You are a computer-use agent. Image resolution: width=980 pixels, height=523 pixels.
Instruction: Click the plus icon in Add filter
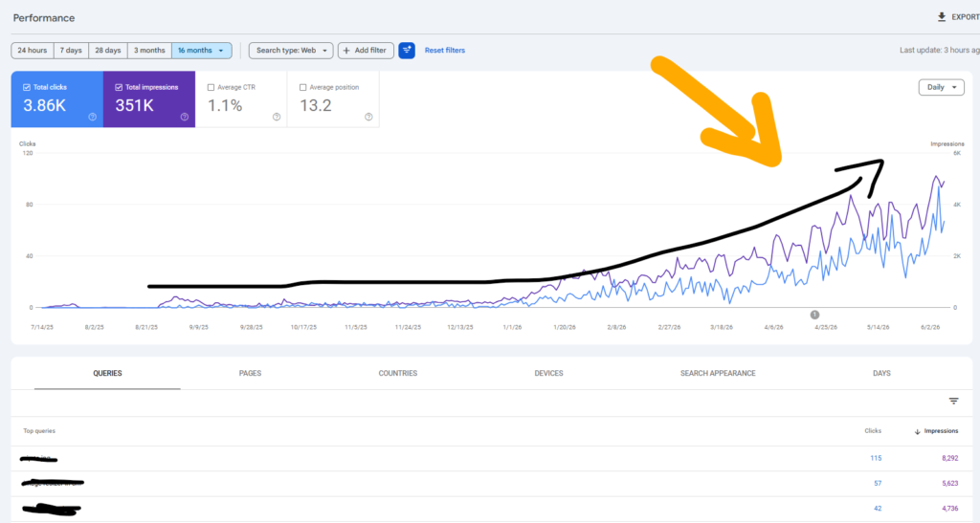point(346,51)
